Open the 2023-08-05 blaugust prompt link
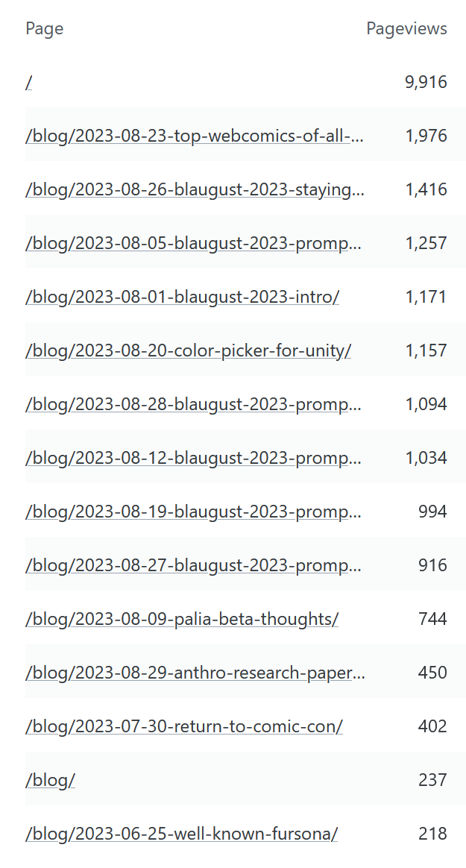466x868 pixels. (194, 243)
